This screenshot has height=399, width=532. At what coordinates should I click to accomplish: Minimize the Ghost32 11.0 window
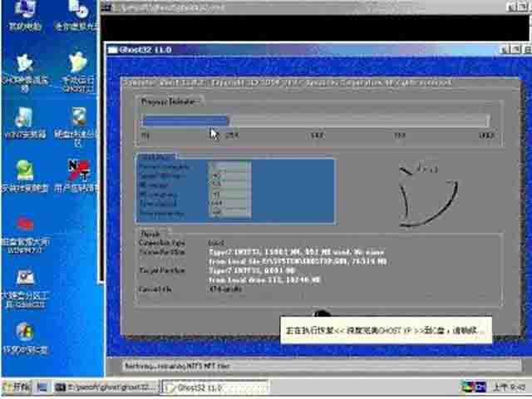tap(505, 50)
